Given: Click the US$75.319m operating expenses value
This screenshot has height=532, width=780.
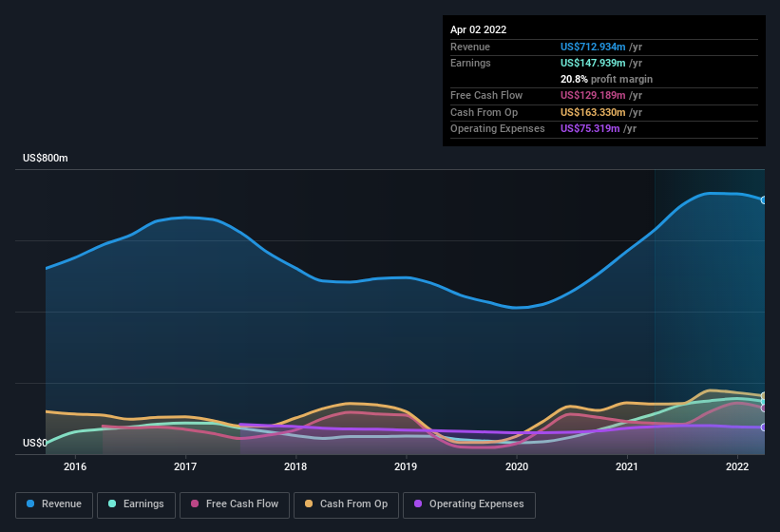Looking at the screenshot, I should tap(590, 128).
